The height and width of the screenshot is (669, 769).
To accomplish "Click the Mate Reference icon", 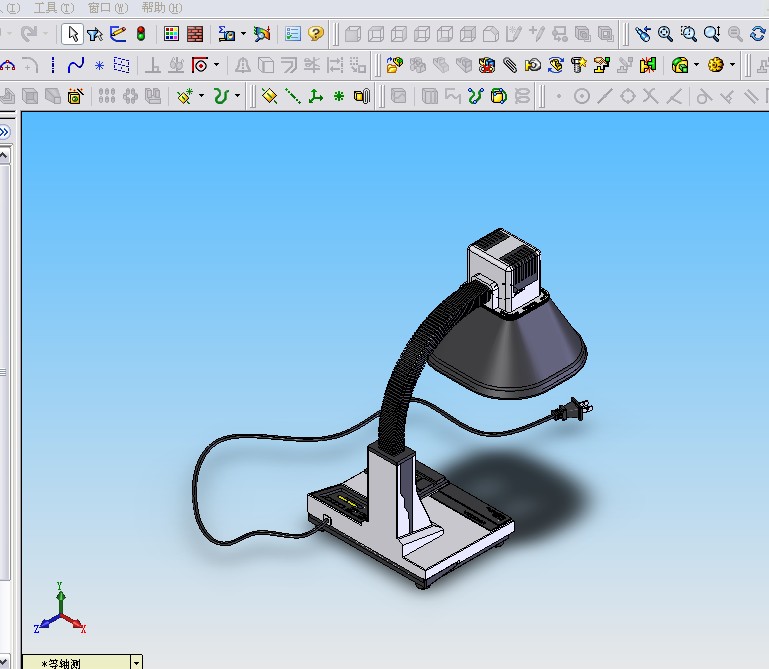I will point(362,96).
